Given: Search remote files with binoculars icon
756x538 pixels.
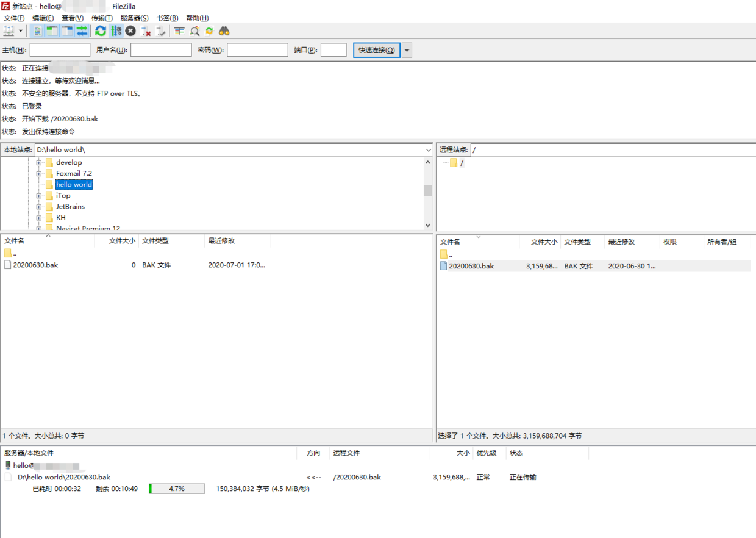Looking at the screenshot, I should [x=224, y=31].
